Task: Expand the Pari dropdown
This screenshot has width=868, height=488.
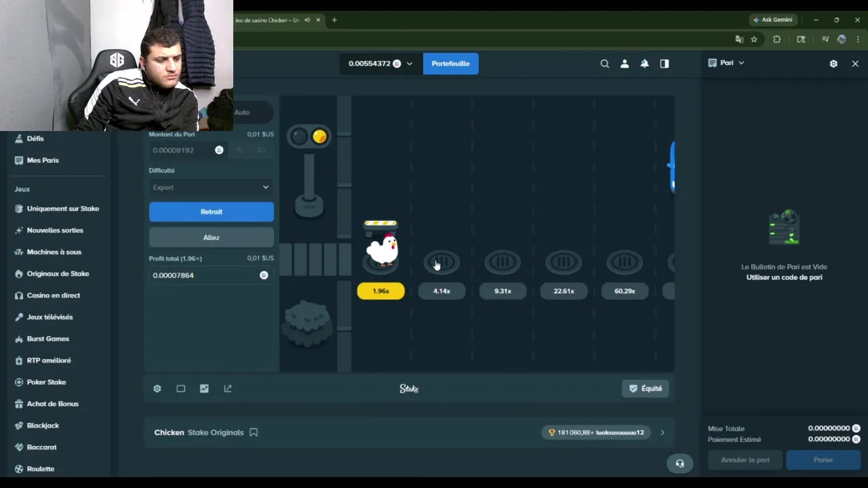Action: 727,63
